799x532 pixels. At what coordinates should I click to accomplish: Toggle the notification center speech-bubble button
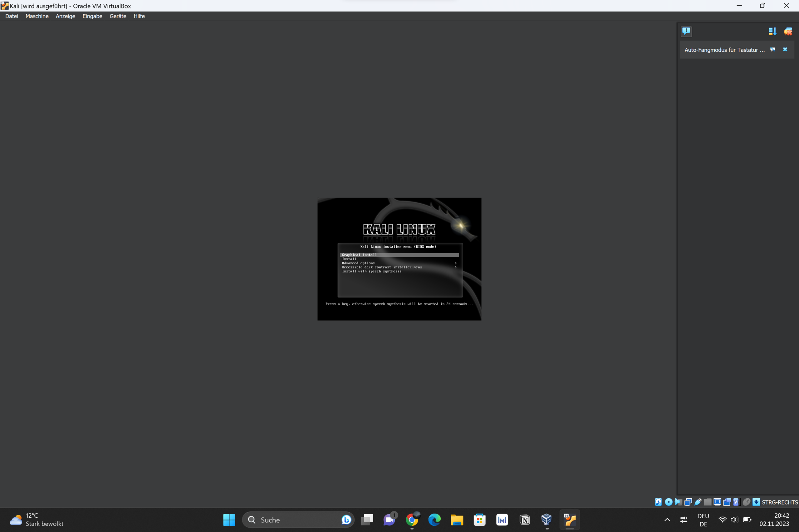pos(686,31)
